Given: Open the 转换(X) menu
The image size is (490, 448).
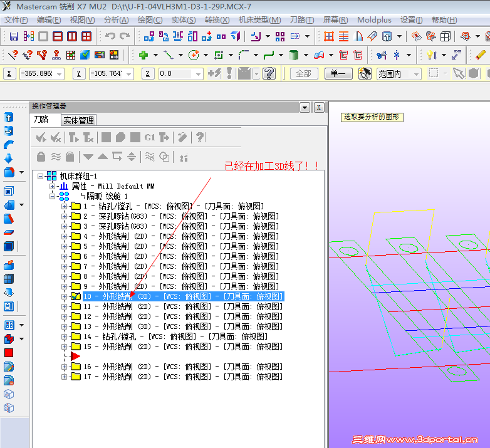Looking at the screenshot, I should pyautogui.click(x=217, y=20).
